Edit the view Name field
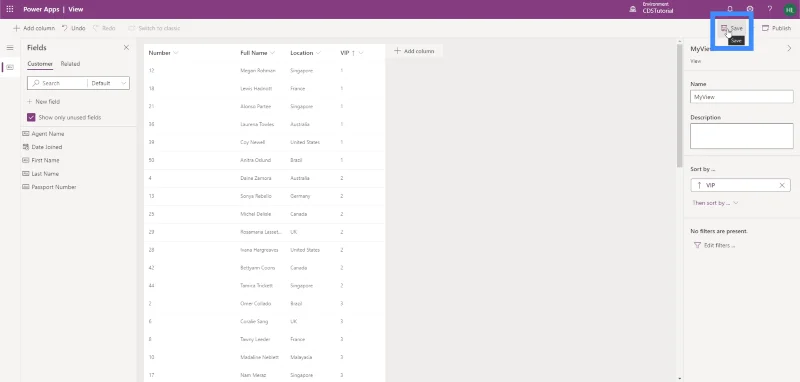This screenshot has height=382, width=800. pos(741,96)
